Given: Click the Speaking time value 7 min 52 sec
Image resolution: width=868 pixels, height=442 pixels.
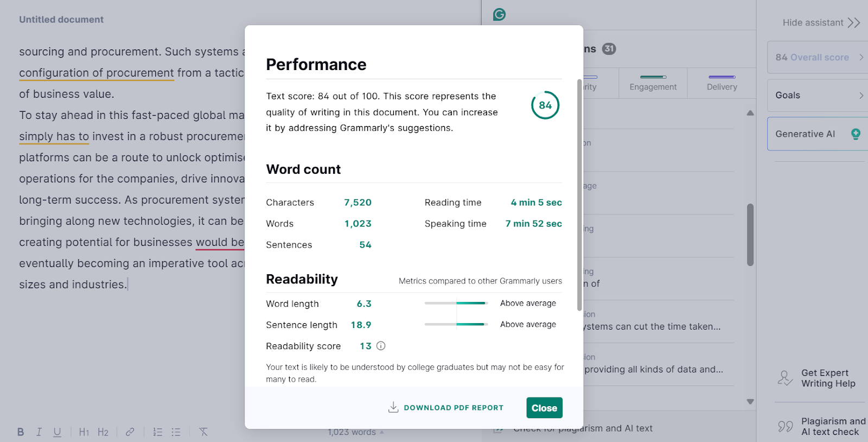Looking at the screenshot, I should tap(533, 224).
